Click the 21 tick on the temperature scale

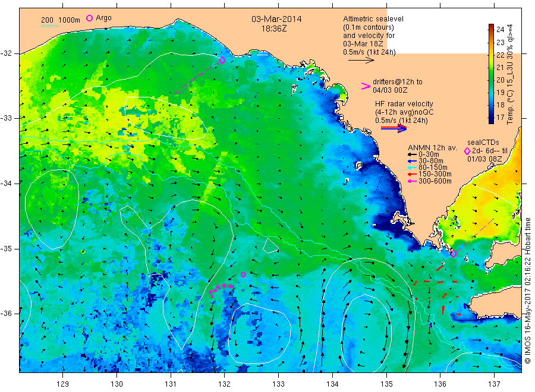[500, 68]
